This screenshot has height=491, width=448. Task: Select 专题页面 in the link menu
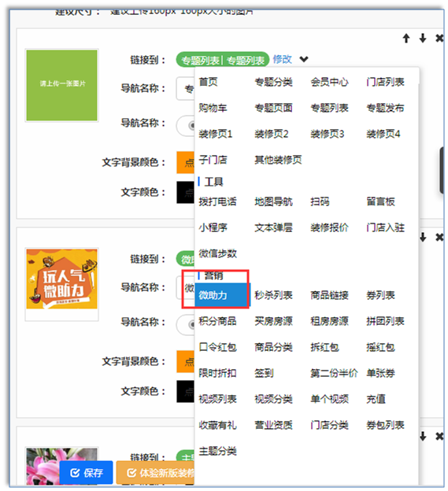pyautogui.click(x=273, y=108)
